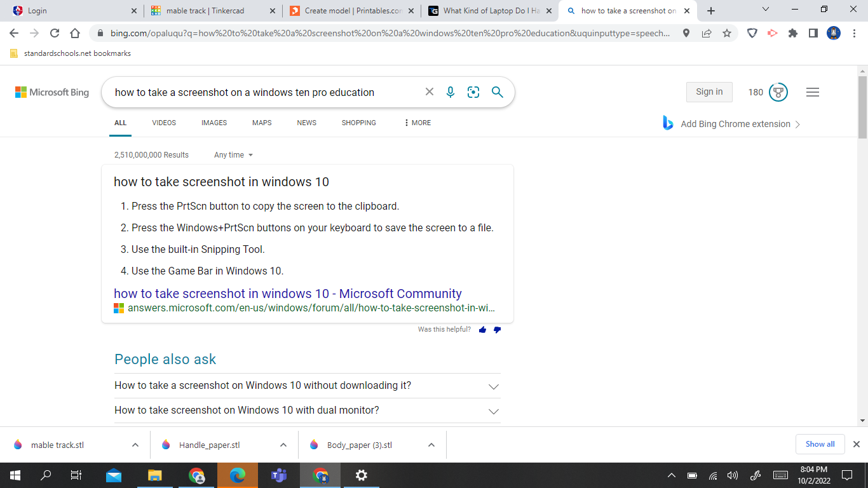Screen dimensions: 868x488
Task: Open the Chrome profile avatar
Action: [834, 33]
